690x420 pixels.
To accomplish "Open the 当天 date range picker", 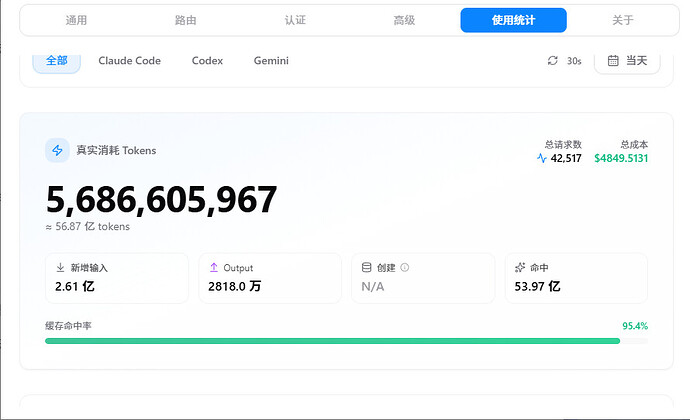I will (627, 61).
